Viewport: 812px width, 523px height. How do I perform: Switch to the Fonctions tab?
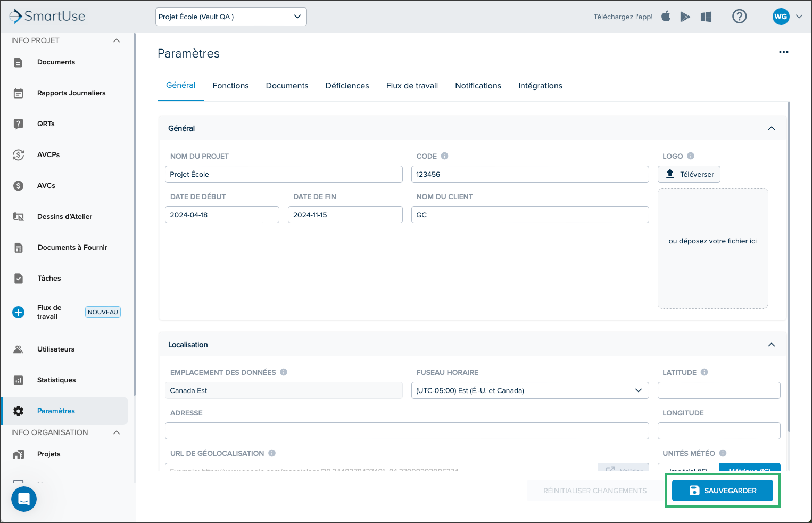(230, 86)
